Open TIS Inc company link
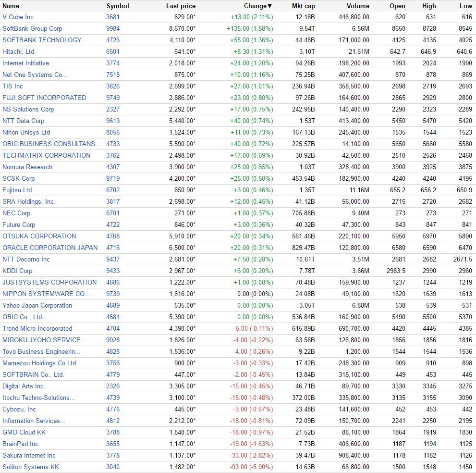The width and height of the screenshot is (476, 473). coord(13,86)
